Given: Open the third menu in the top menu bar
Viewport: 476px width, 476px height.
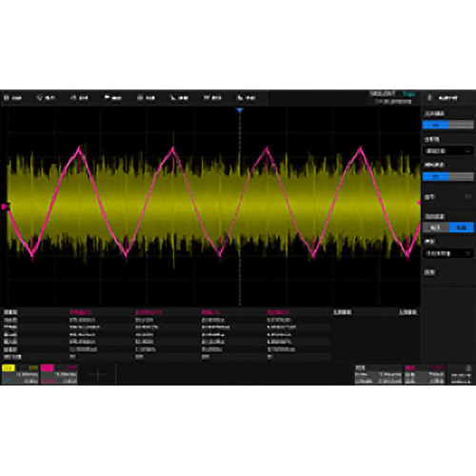Looking at the screenshot, I should point(79,98).
